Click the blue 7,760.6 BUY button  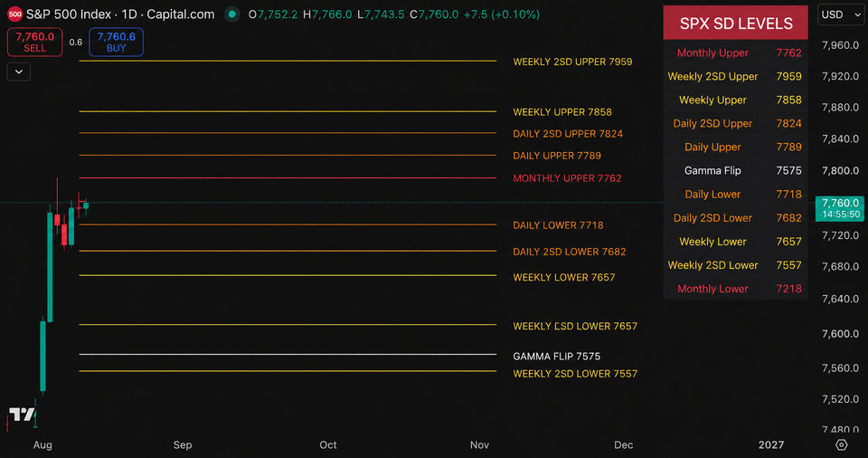[x=117, y=43]
